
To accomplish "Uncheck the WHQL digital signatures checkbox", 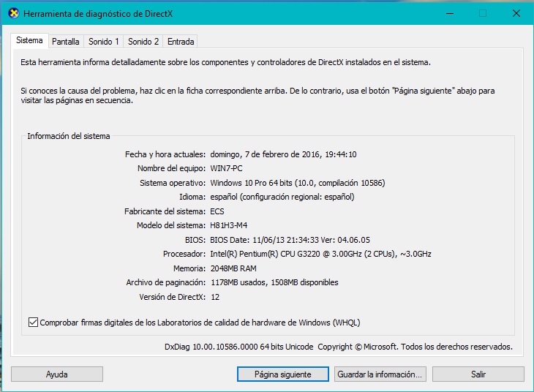I will (33, 323).
